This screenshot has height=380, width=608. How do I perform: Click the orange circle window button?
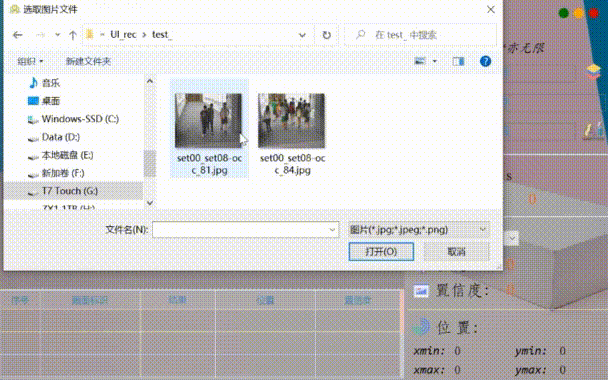[x=579, y=13]
